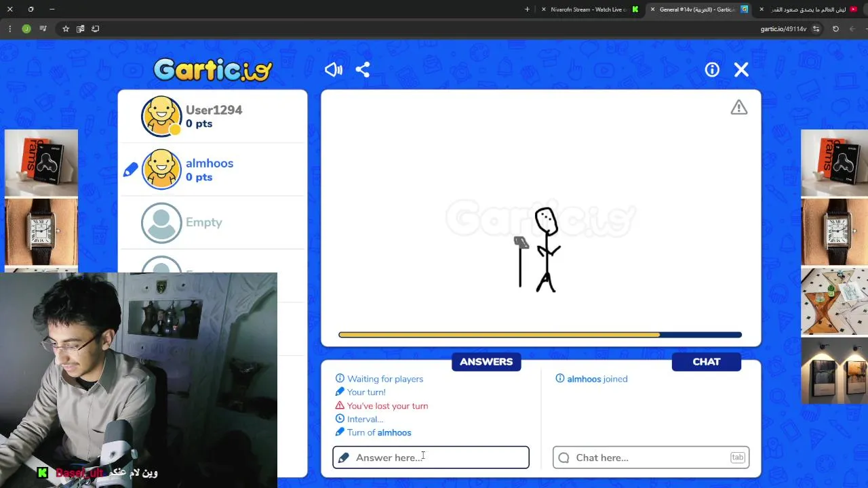Screen dimensions: 868x488
Task: Bookmark this page with star icon
Action: coord(66,29)
